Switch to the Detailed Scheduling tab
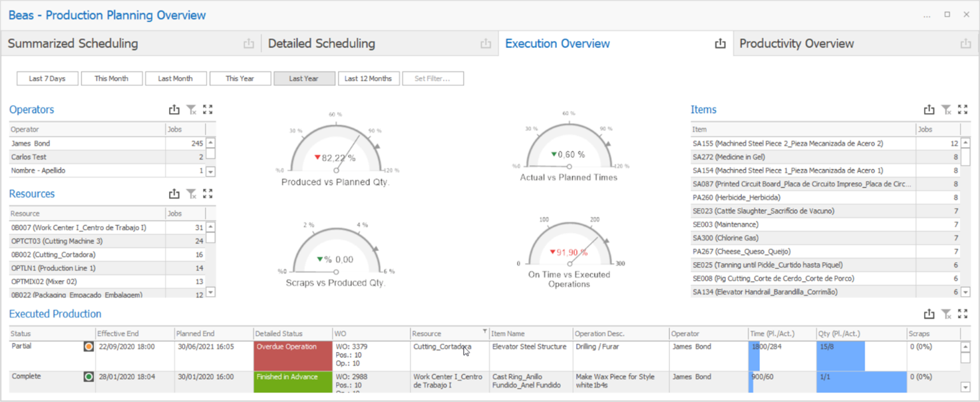 [321, 44]
